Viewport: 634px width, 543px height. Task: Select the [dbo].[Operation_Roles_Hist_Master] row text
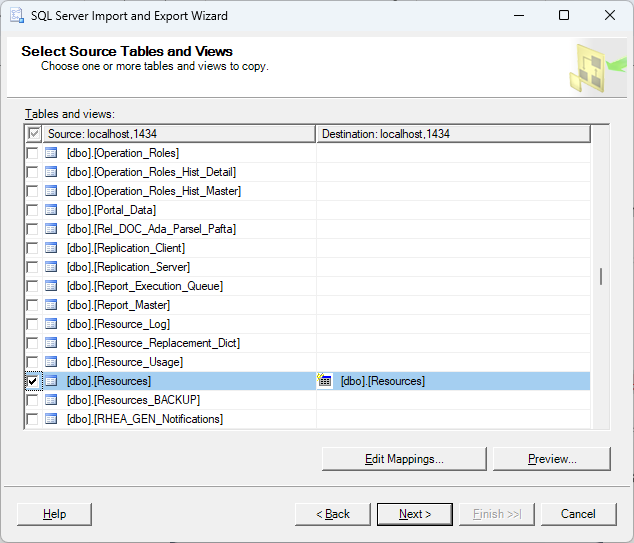[154, 191]
